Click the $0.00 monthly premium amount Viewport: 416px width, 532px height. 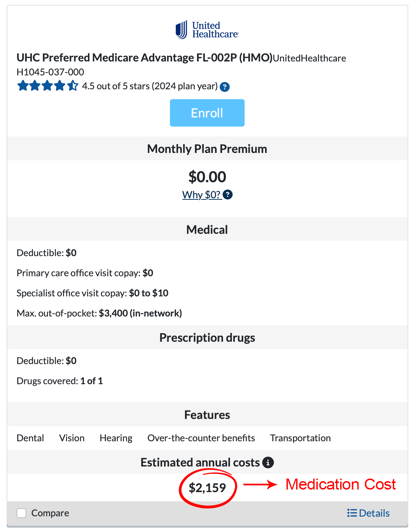[207, 177]
